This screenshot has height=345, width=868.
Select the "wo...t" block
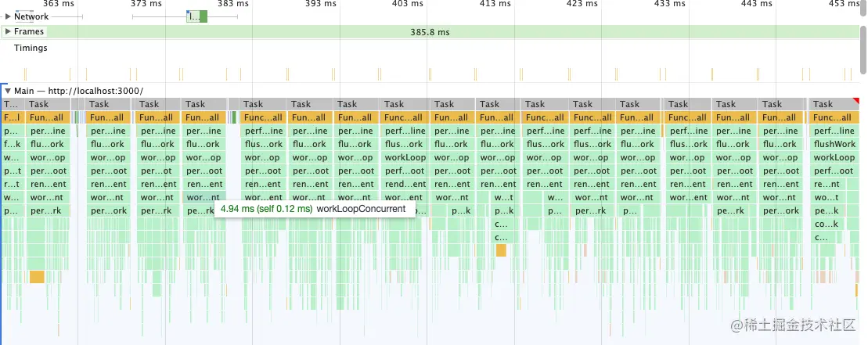(827, 197)
